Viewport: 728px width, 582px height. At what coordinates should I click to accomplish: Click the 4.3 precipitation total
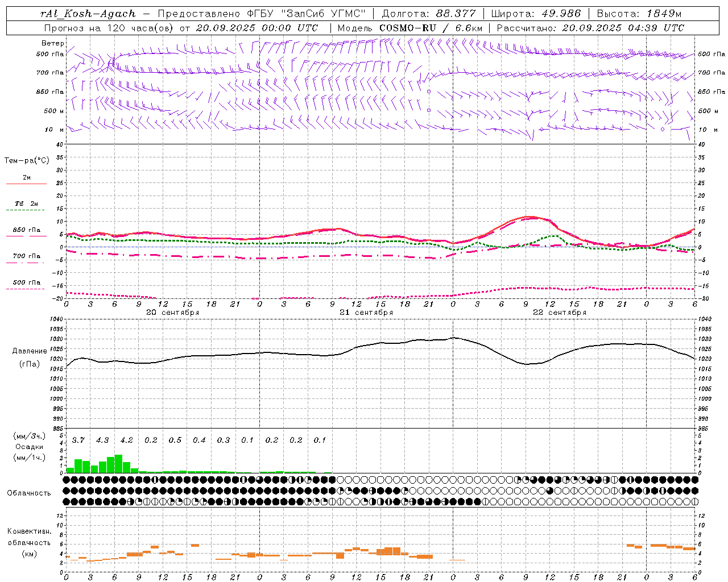coord(102,440)
